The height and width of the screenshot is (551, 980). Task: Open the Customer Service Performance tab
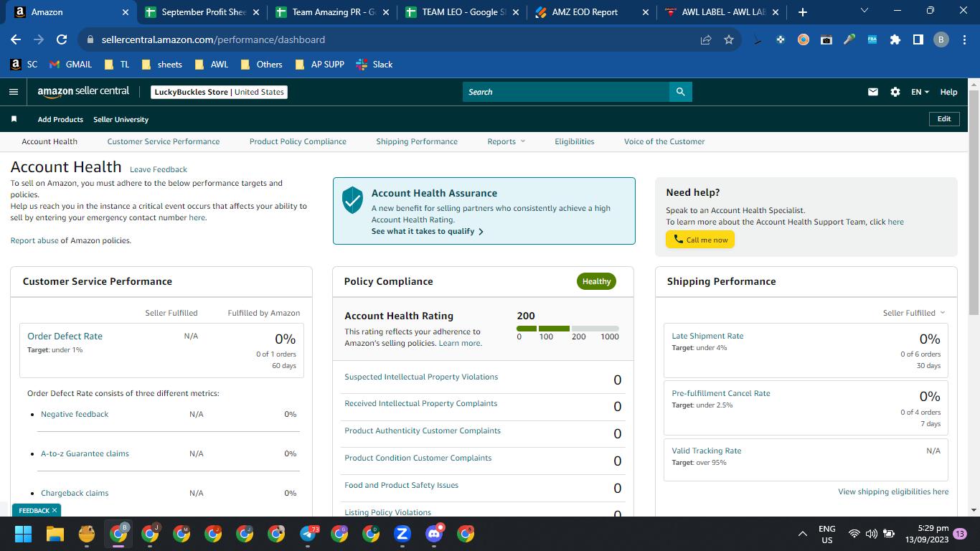164,141
